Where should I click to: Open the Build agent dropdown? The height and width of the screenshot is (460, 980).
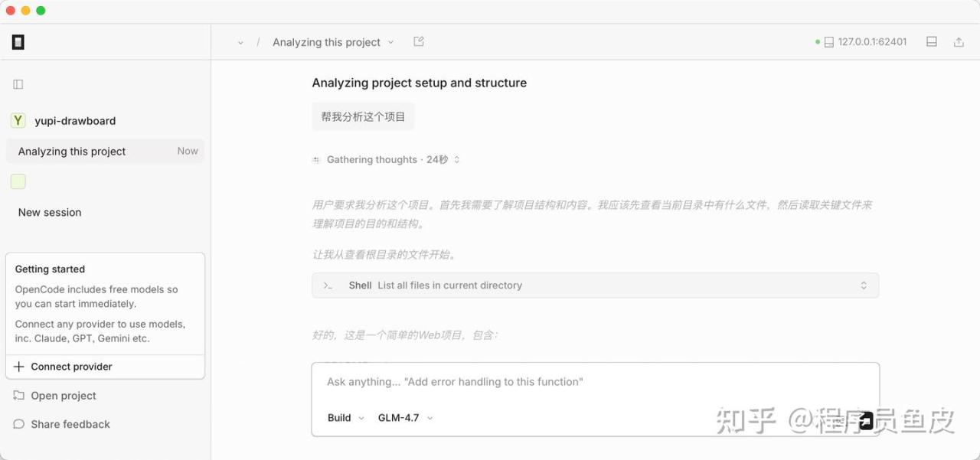tap(345, 418)
